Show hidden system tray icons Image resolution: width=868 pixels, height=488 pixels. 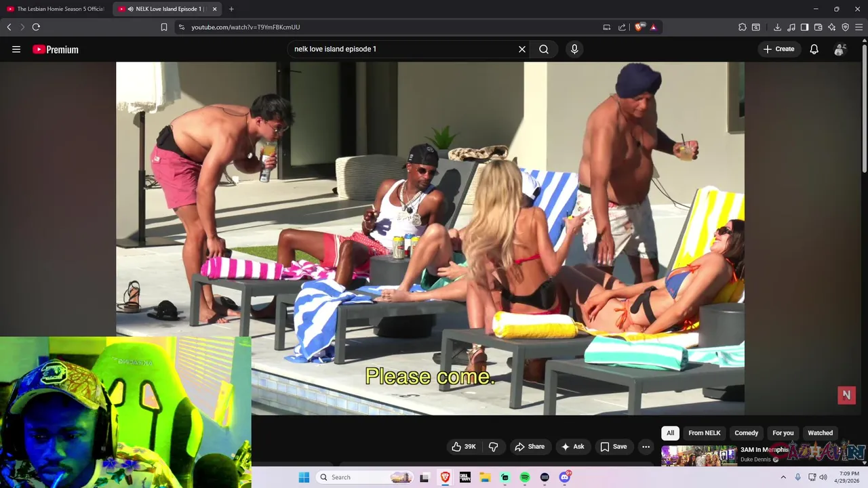(784, 477)
